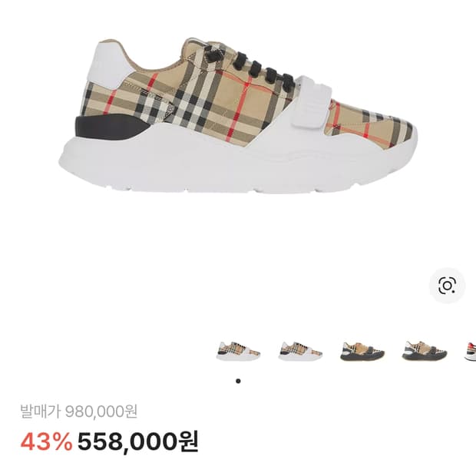Select the fourth thumbnail with black sole

tap(425, 351)
